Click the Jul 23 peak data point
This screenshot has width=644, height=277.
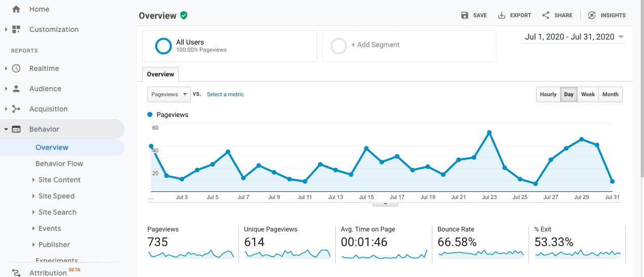(x=489, y=132)
